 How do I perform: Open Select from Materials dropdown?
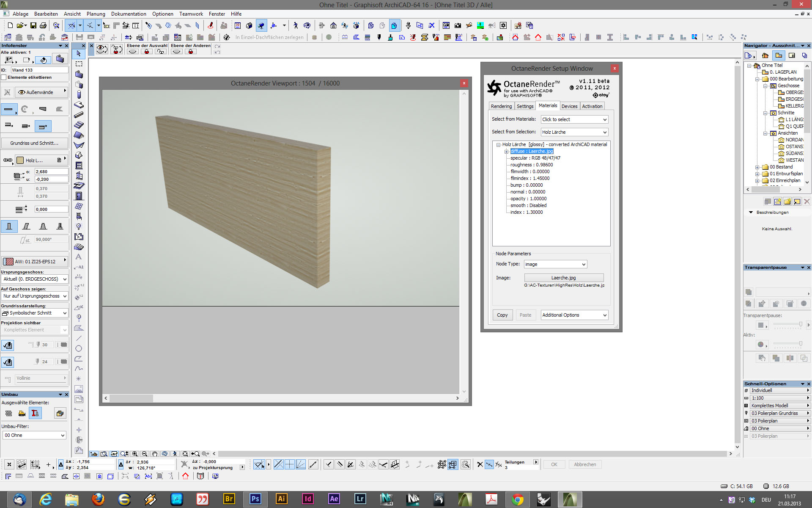[x=574, y=119]
